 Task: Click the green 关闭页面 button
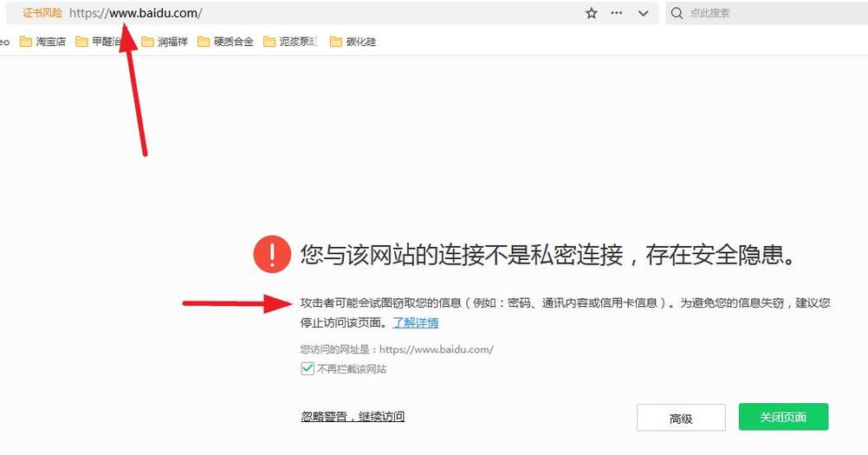click(x=783, y=417)
